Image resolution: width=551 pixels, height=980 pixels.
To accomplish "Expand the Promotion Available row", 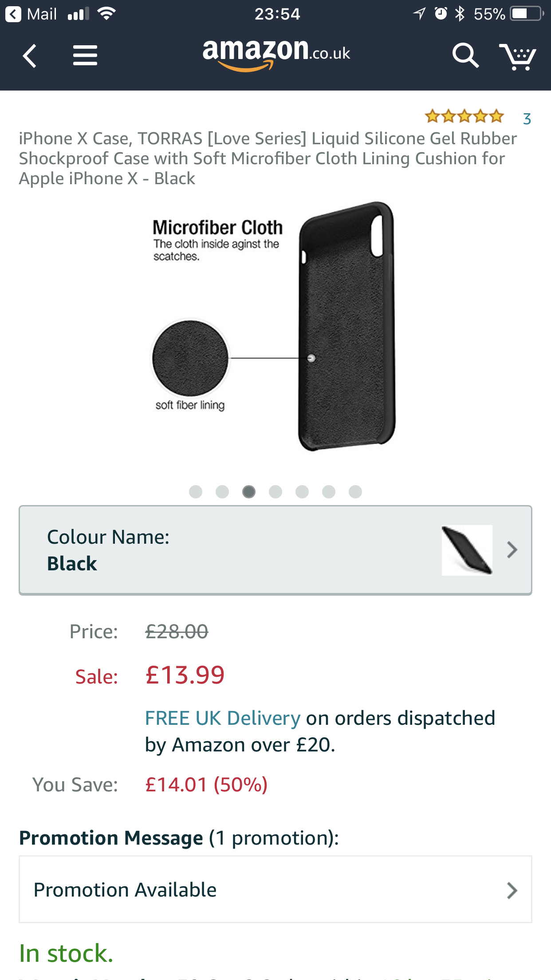I will point(275,889).
